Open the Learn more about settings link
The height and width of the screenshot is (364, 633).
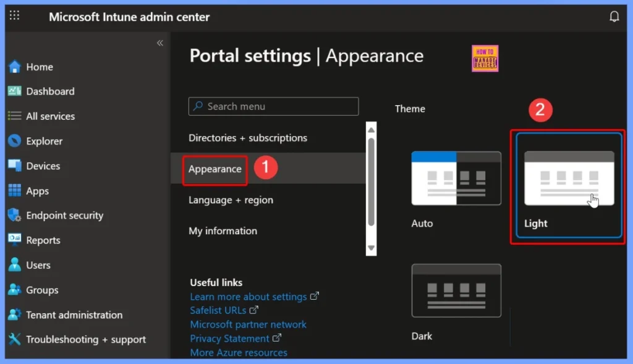249,297
